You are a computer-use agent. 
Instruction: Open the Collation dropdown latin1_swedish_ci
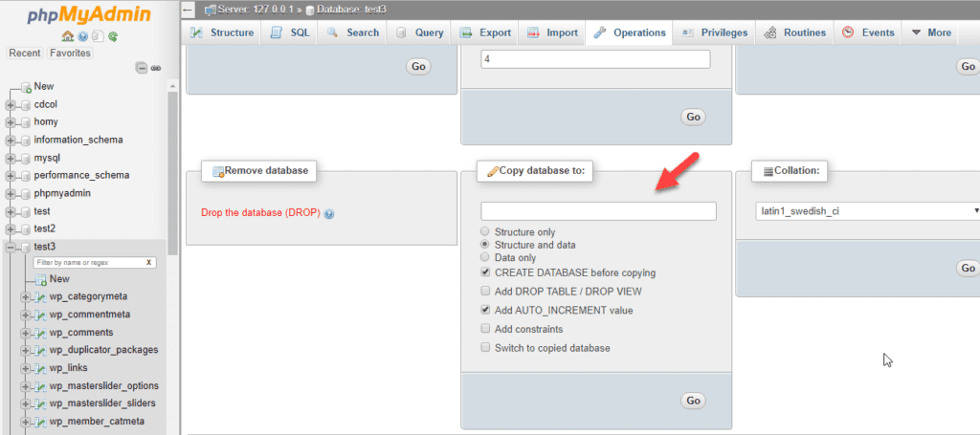click(x=867, y=211)
